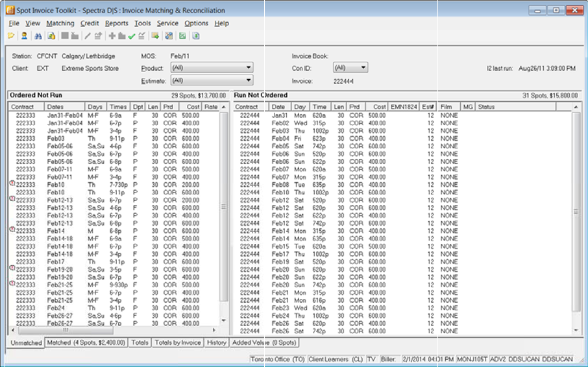Select Ordered row Feb03 Th 9-11p
This screenshot has height=367, width=588.
tap(114, 139)
